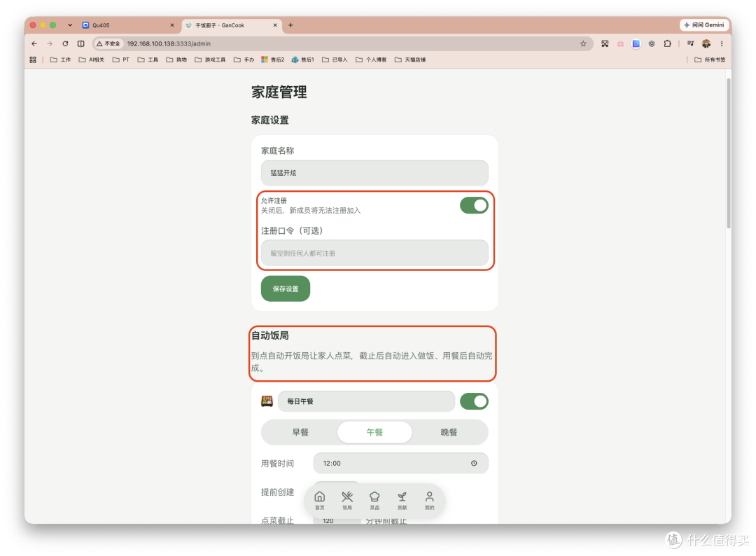Select the 晚餐 meal tab
Screen dimensions: 756x556
pos(449,432)
